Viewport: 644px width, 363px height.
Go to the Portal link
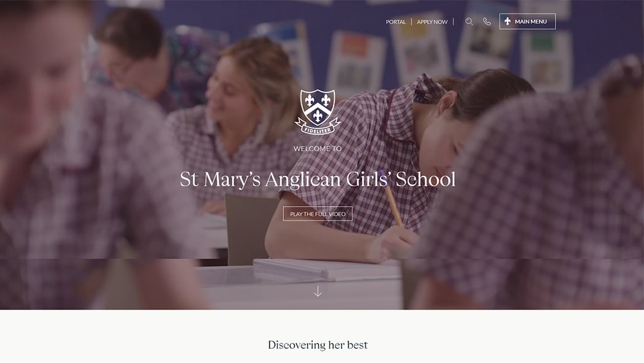(396, 22)
